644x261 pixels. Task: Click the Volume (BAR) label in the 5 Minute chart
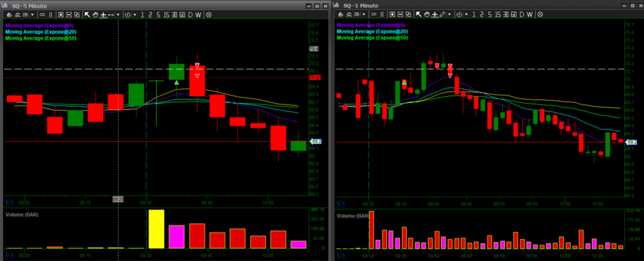click(x=20, y=213)
